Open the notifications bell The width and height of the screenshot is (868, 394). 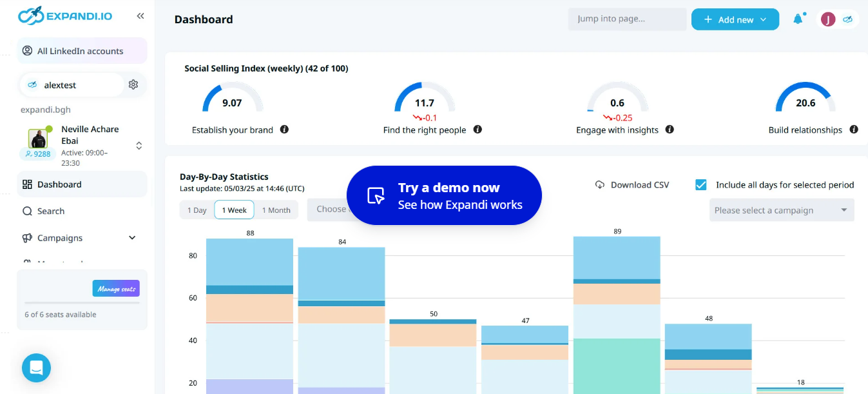coord(798,19)
